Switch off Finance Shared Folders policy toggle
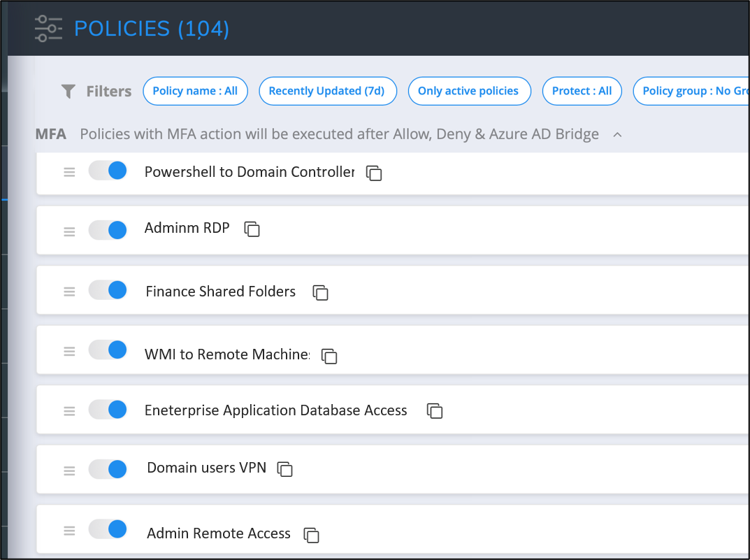 point(108,290)
